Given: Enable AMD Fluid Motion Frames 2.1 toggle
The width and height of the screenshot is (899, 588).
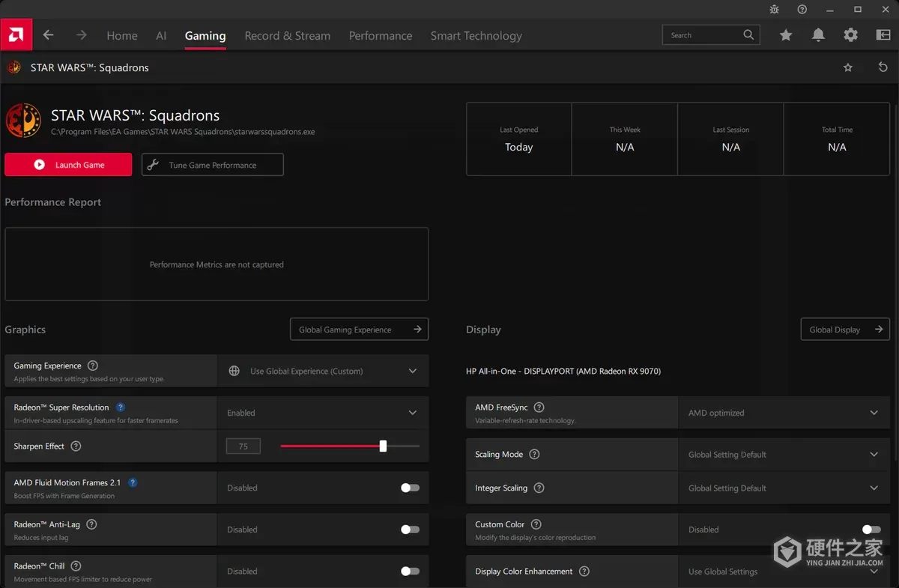Looking at the screenshot, I should click(x=410, y=488).
